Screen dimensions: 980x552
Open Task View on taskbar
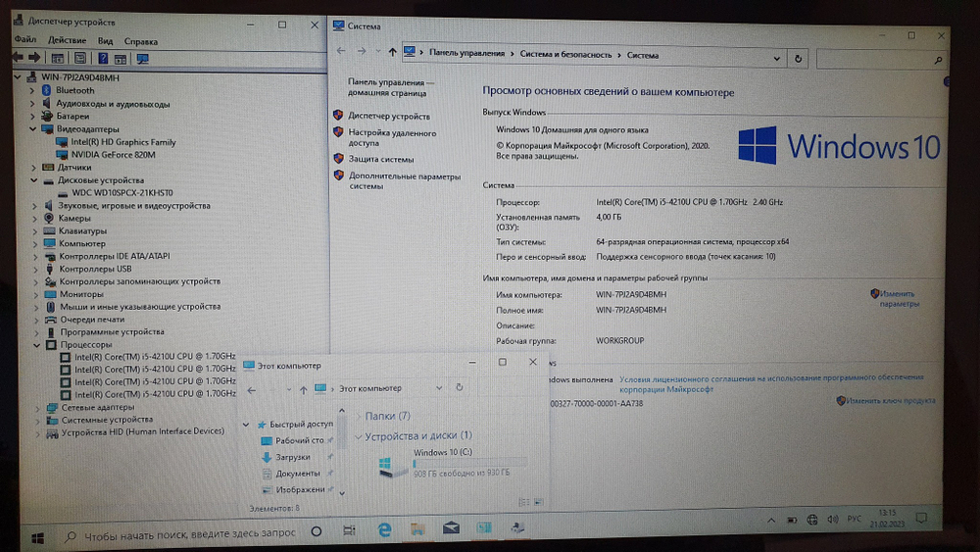(x=350, y=530)
